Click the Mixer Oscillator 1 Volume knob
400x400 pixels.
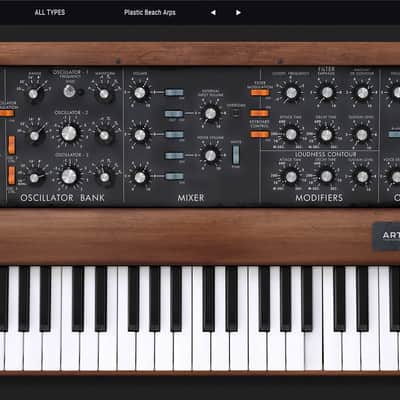140,93
